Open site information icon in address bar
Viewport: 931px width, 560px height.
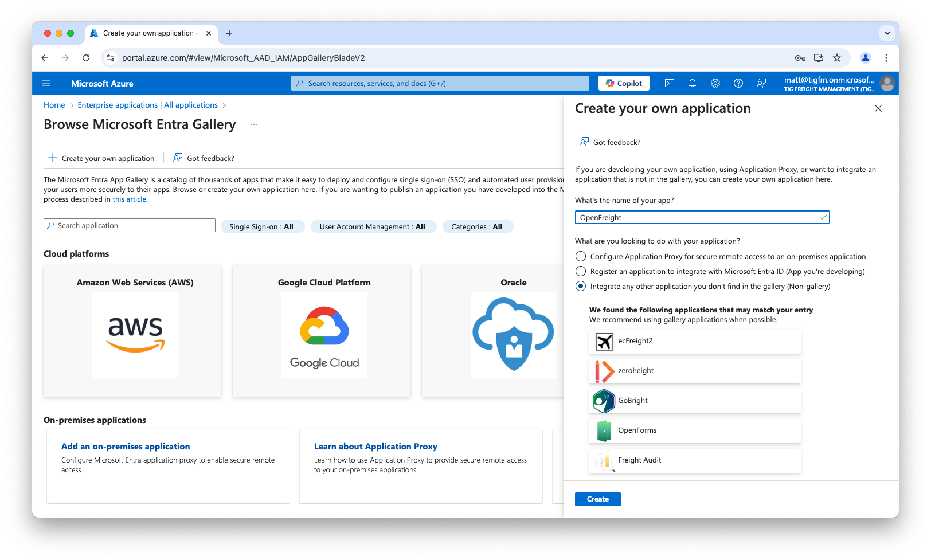(x=111, y=58)
